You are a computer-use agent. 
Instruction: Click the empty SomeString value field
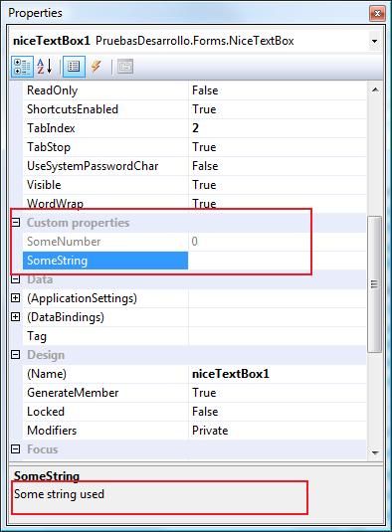tap(278, 261)
